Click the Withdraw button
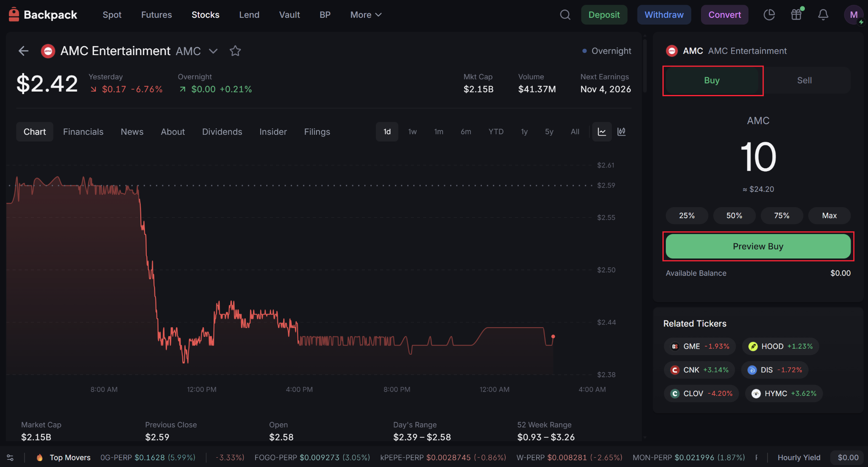Image resolution: width=868 pixels, height=467 pixels. tap(664, 15)
